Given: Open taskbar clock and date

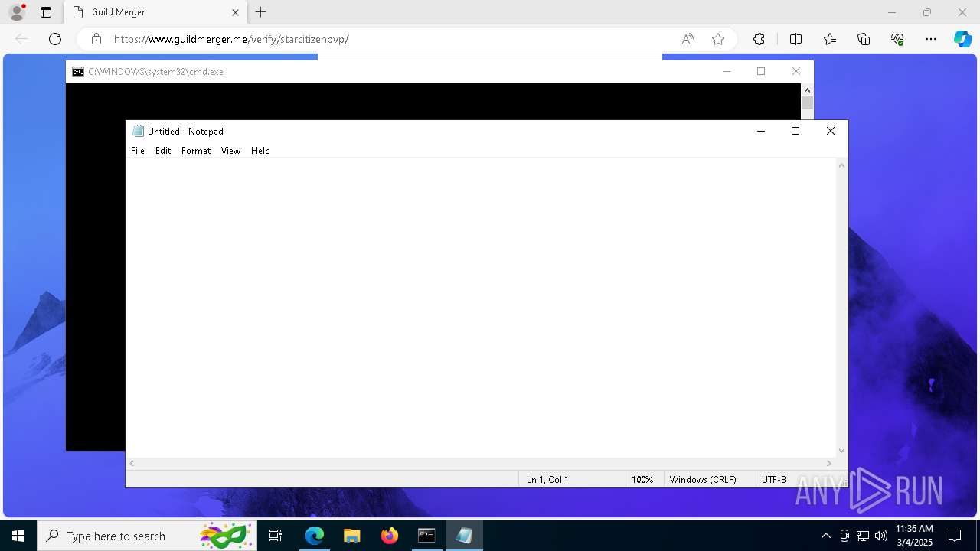Looking at the screenshot, I should (914, 536).
